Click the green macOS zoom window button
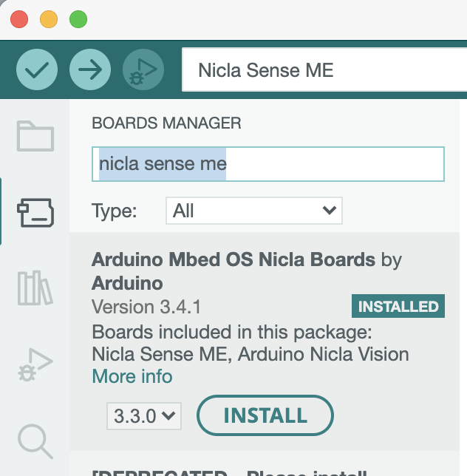467x476 pixels. [x=78, y=19]
